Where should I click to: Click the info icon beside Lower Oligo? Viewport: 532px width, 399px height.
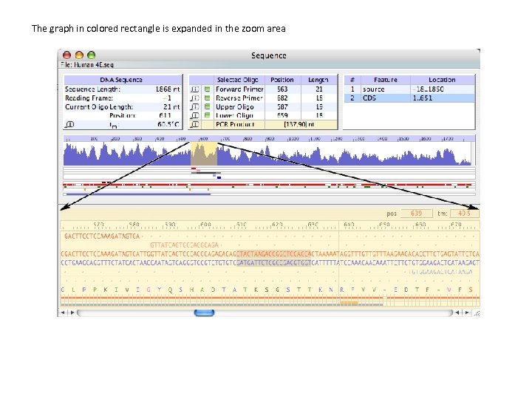coord(194,115)
